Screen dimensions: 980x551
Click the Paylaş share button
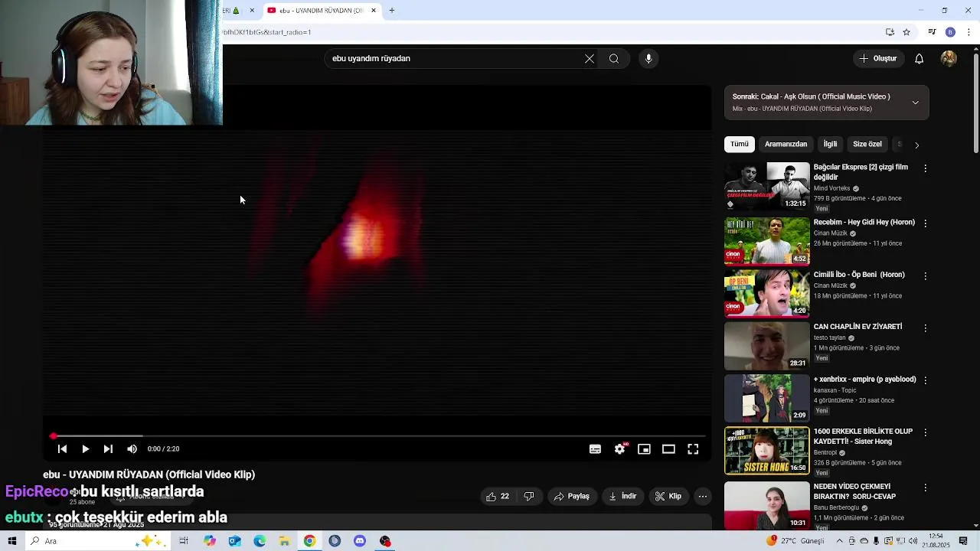point(571,497)
